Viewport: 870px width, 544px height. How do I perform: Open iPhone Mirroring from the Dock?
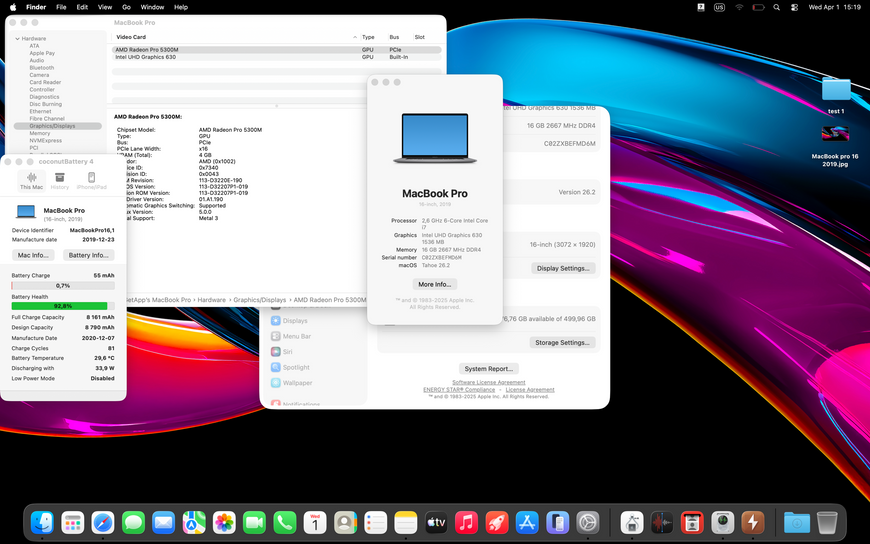[x=558, y=522]
